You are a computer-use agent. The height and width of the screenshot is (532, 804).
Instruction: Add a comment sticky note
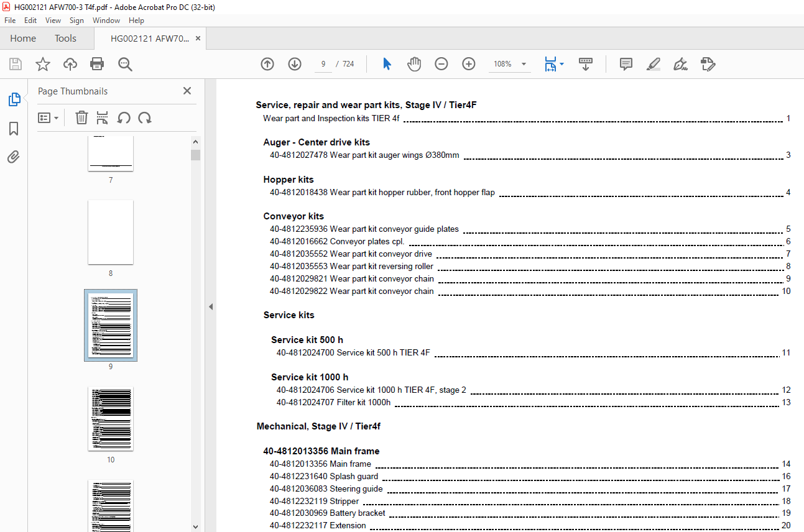[626, 64]
